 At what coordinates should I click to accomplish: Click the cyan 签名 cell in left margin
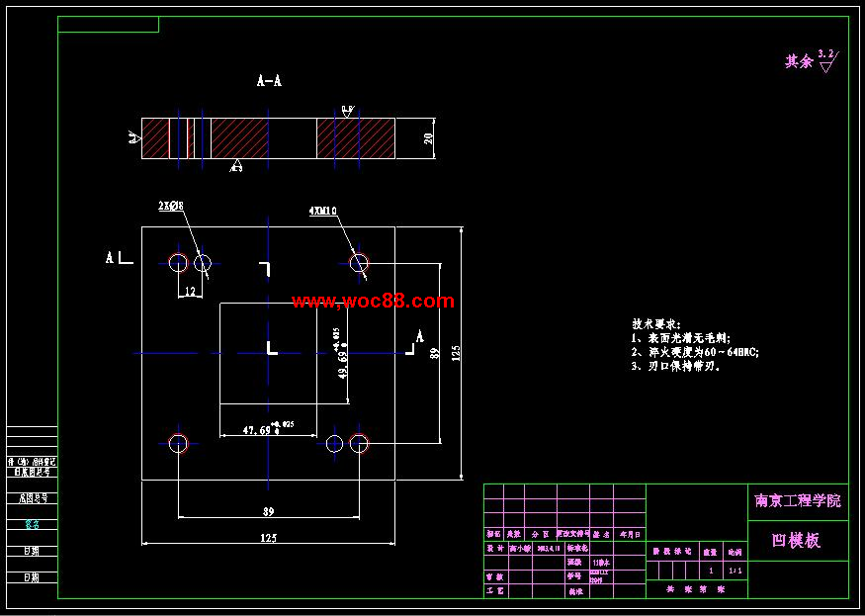(x=32, y=524)
